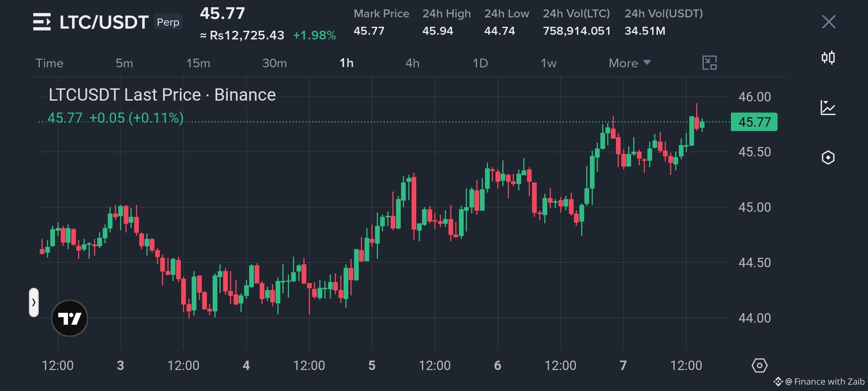The width and height of the screenshot is (868, 391).
Task: Switch to the 1w interval
Action: (x=548, y=63)
